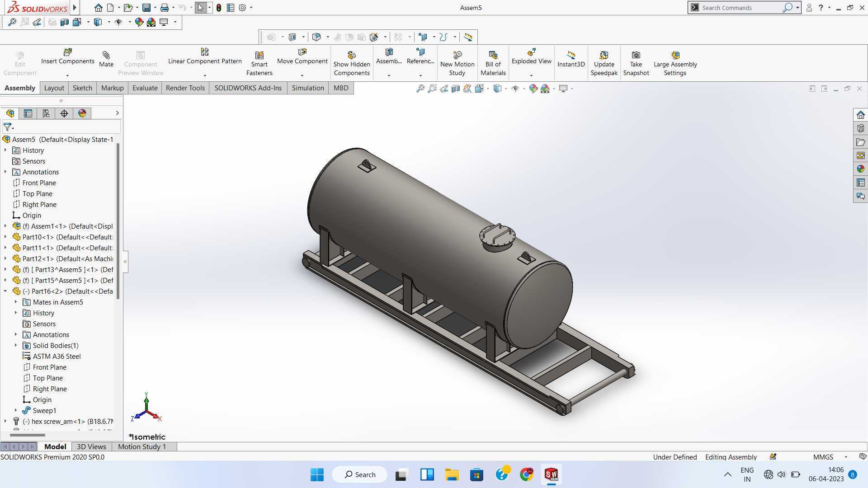The image size is (868, 488).
Task: Open the Insert Components dropdown arrow
Action: pos(68,75)
